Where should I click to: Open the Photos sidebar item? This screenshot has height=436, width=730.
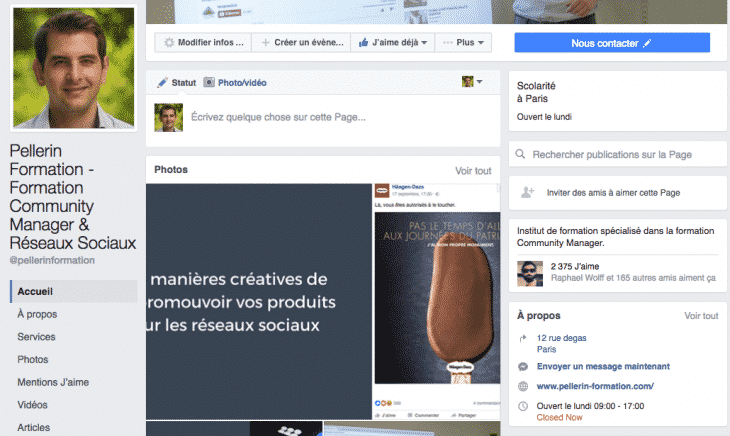click(x=33, y=360)
